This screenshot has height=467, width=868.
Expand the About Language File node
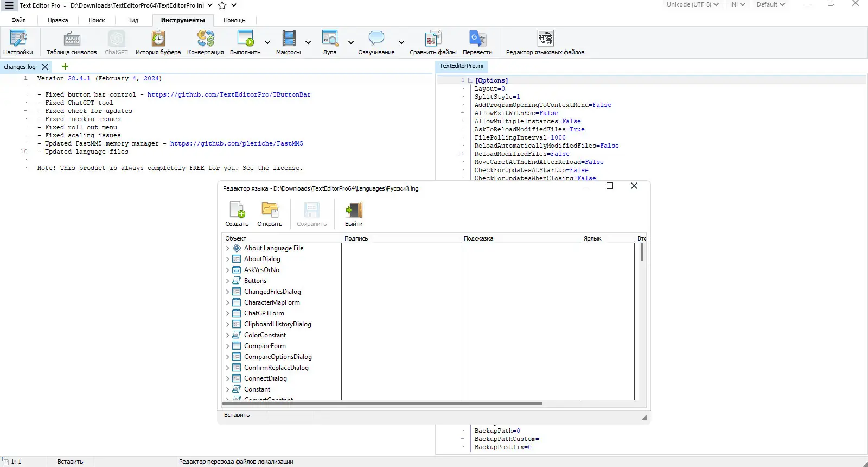pyautogui.click(x=227, y=248)
